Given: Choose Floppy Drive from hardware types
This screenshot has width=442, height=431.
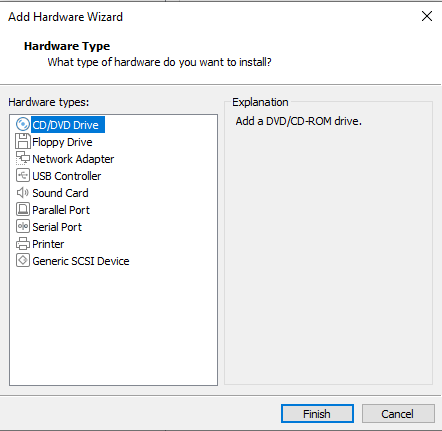Looking at the screenshot, I should coord(62,142).
